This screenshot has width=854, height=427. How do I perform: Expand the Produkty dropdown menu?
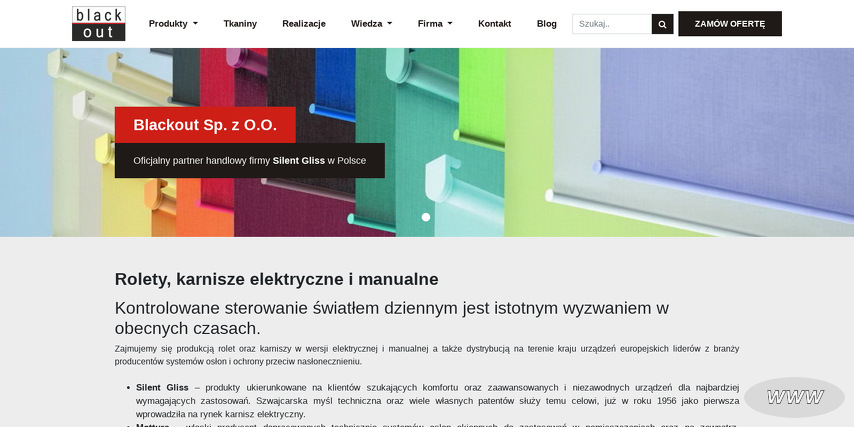173,24
